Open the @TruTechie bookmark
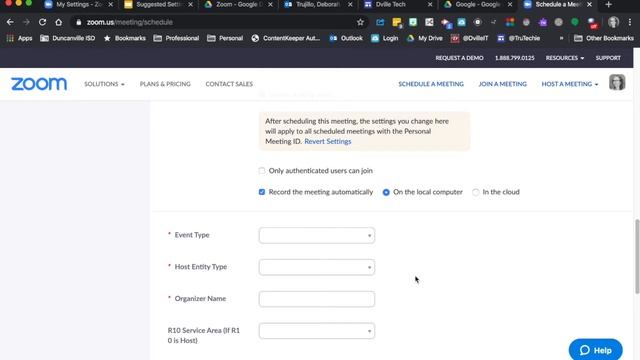This screenshot has height=360, width=640. [x=518, y=38]
